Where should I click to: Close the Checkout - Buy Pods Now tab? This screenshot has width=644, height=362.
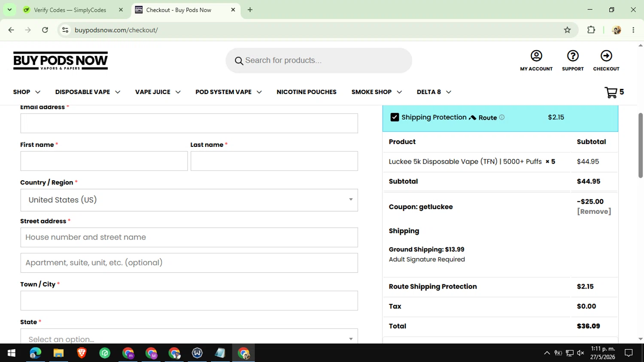[x=233, y=10]
